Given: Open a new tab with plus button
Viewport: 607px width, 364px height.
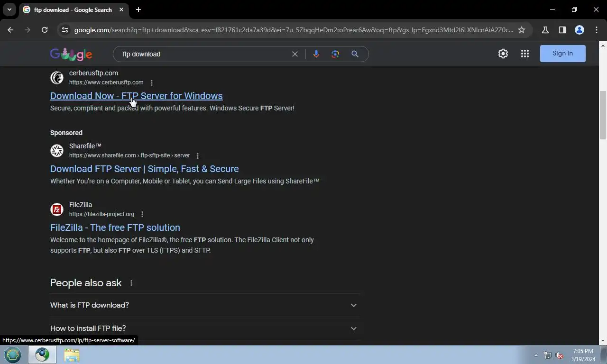Looking at the screenshot, I should coord(138,9).
